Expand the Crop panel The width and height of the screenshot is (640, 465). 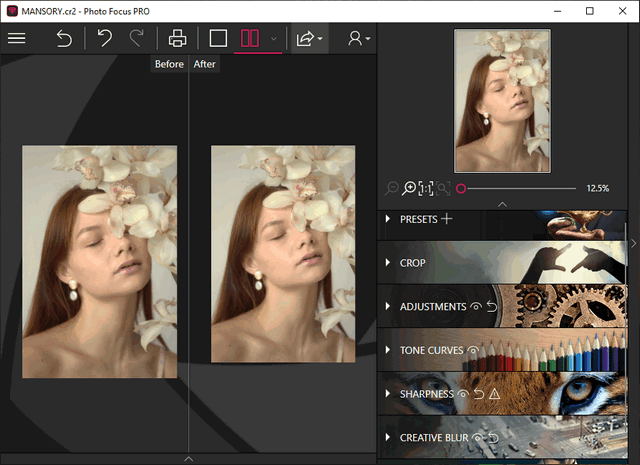[412, 263]
